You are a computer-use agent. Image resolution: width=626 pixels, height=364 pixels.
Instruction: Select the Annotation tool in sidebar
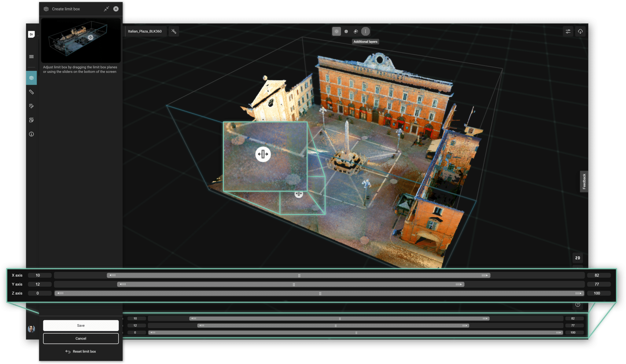tap(31, 106)
